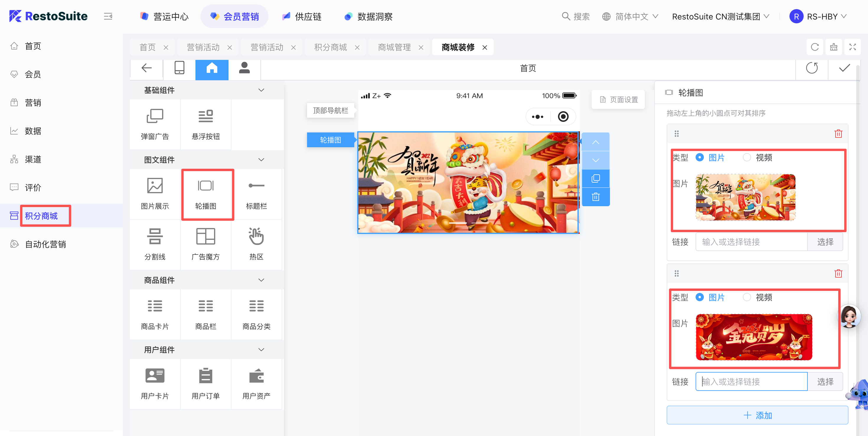The width and height of the screenshot is (868, 436).
Task: Duplicate the selected carousel component
Action: [x=595, y=178]
